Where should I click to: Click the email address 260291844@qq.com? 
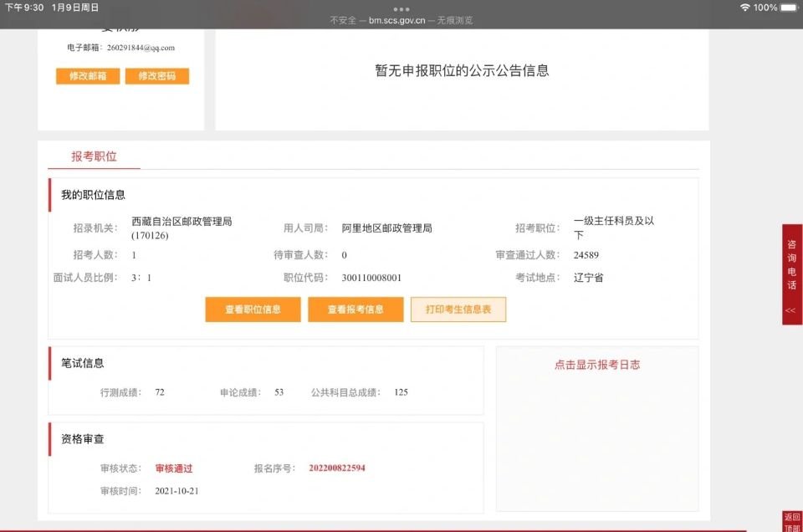coord(141,49)
